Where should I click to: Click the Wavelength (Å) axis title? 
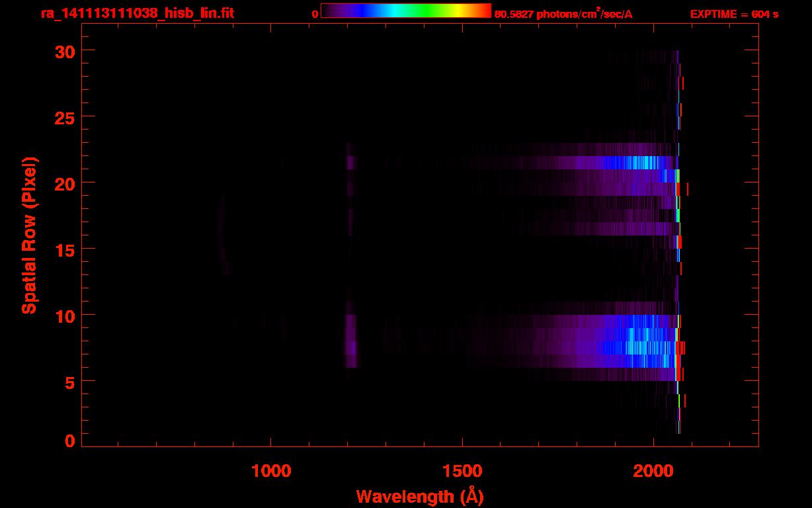[x=420, y=496]
